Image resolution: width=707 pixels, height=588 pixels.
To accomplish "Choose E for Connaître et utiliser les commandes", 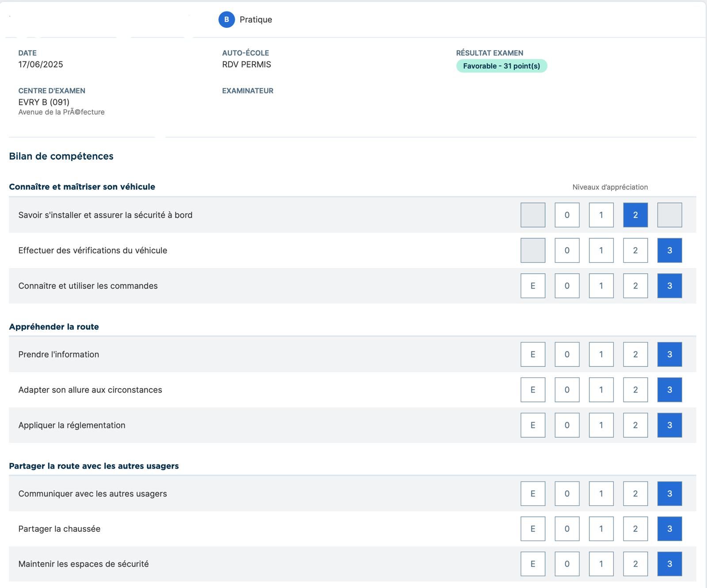I will click(x=533, y=286).
